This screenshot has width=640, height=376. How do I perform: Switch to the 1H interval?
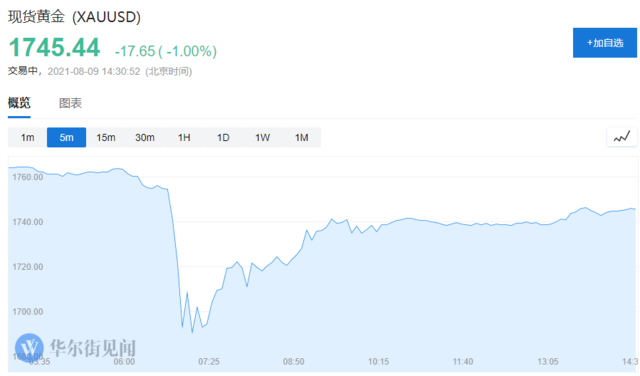coord(184,138)
